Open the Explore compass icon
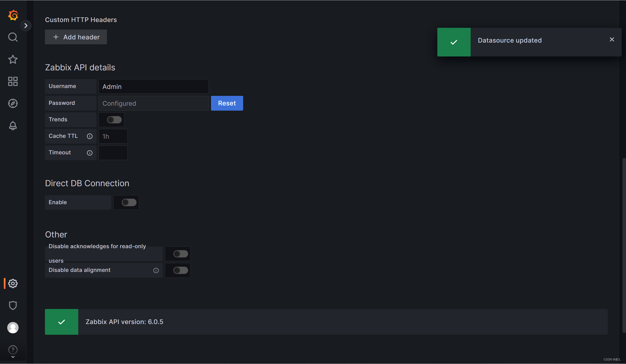The image size is (626, 364). tap(13, 103)
